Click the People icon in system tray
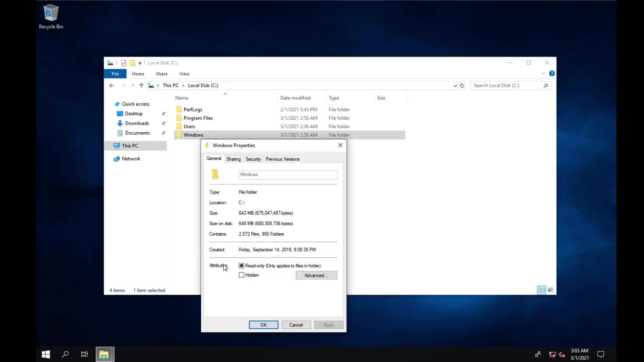This screenshot has height=362, width=644. [538, 354]
